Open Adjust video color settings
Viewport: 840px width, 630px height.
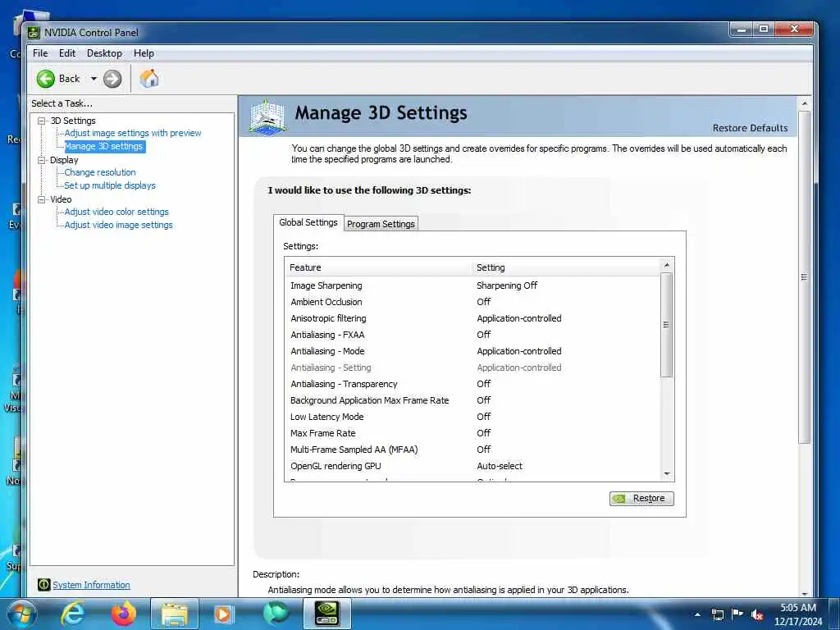tap(116, 212)
